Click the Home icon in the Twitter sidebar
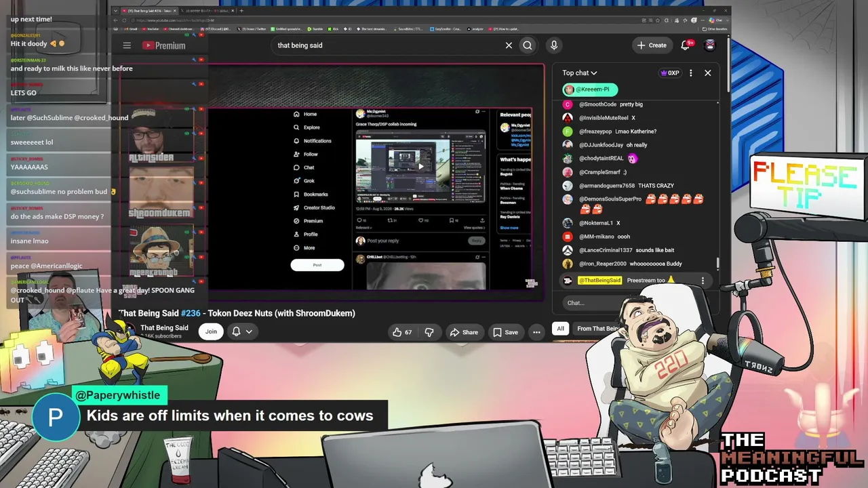The width and height of the screenshot is (868, 488). (296, 114)
